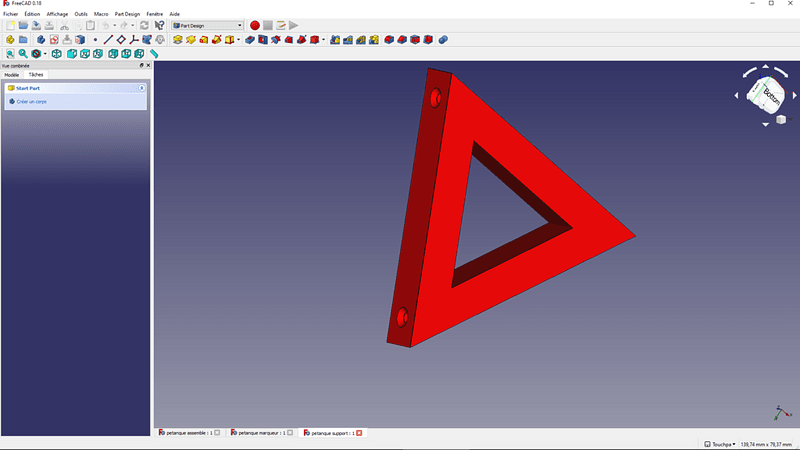Switch to the Modèle tab
This screenshot has height=450, width=800.
pos(12,75)
